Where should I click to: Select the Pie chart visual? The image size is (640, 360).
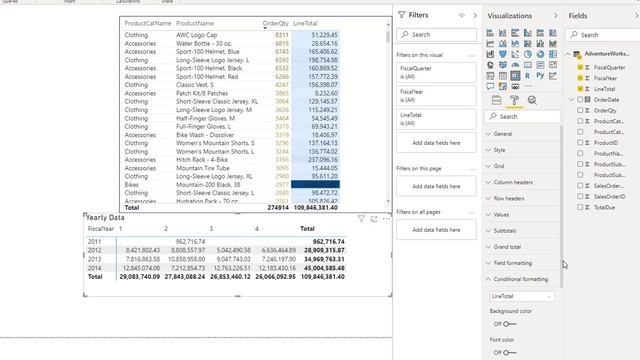tap(528, 54)
